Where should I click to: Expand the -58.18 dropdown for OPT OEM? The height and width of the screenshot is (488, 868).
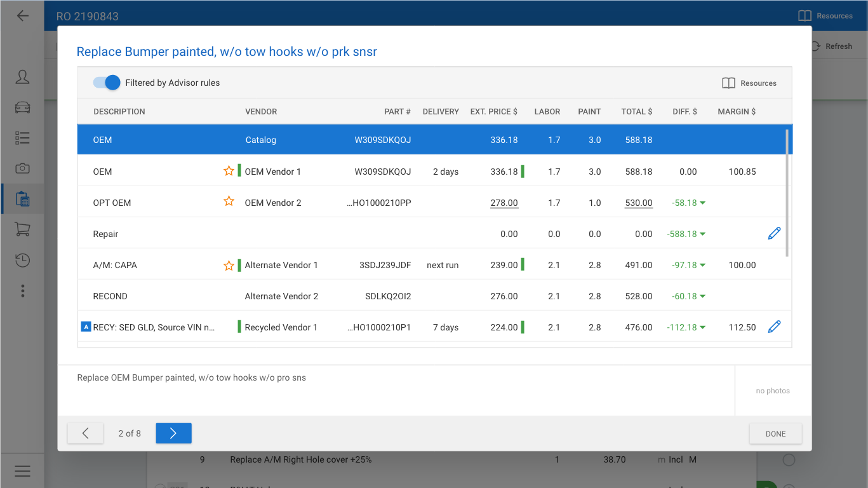[x=703, y=203]
